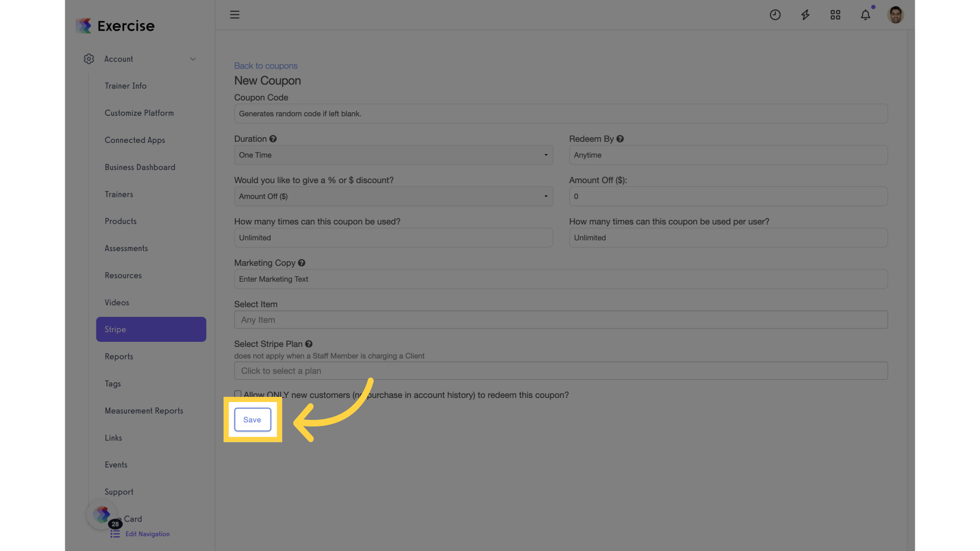Click the Save button
Image resolution: width=980 pixels, height=551 pixels.
[253, 419]
